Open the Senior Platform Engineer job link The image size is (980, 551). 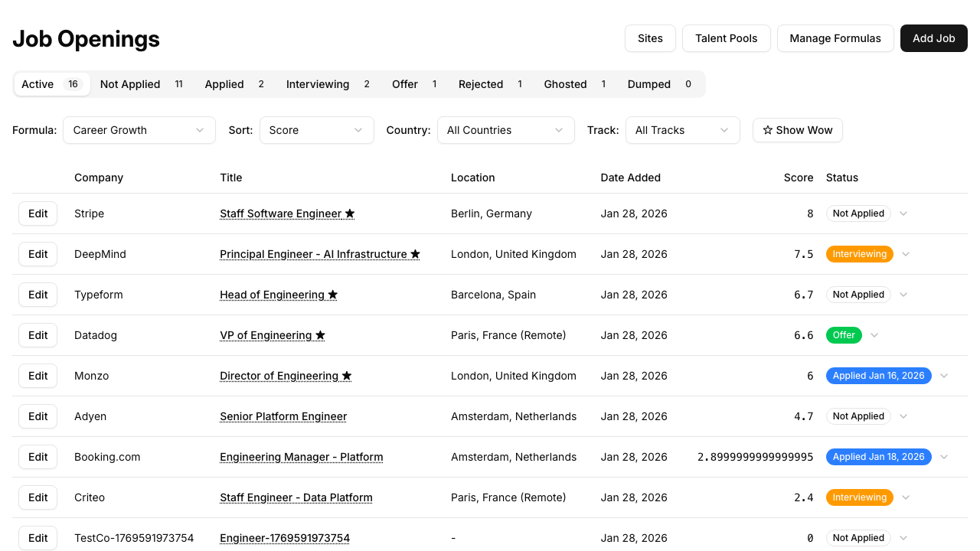[283, 416]
